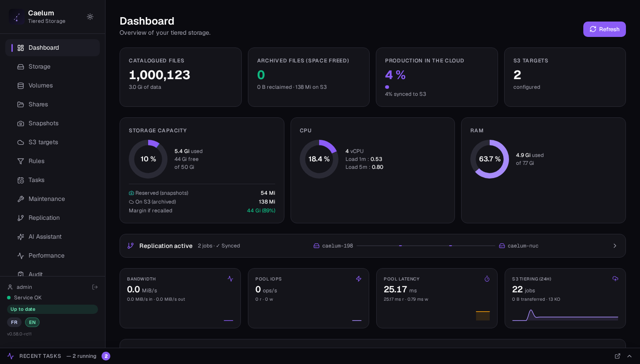This screenshot has width=640, height=364.
Task: Open recent tasks in a new window
Action: click(618, 356)
